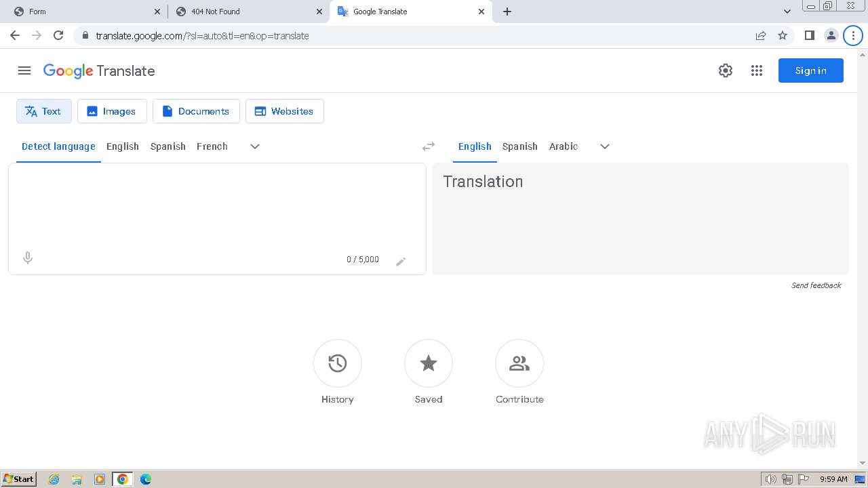
Task: Open Chrome profile avatar
Action: (x=831, y=35)
